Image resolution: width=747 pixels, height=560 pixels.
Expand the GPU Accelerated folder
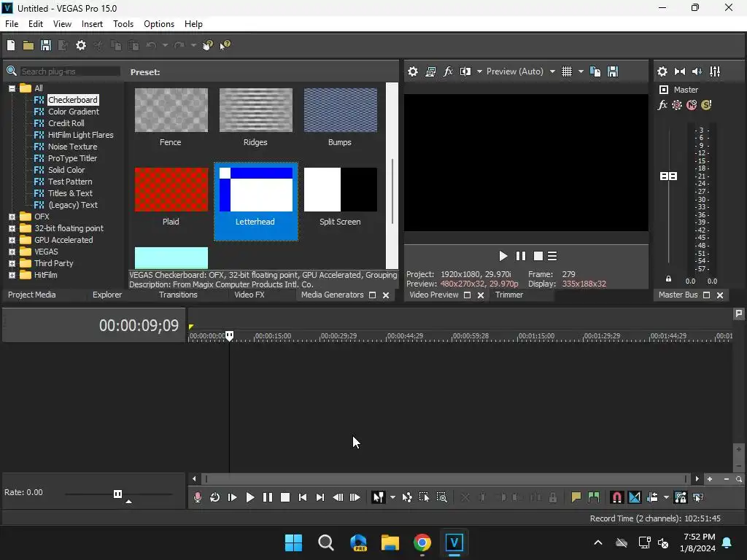pyautogui.click(x=12, y=240)
